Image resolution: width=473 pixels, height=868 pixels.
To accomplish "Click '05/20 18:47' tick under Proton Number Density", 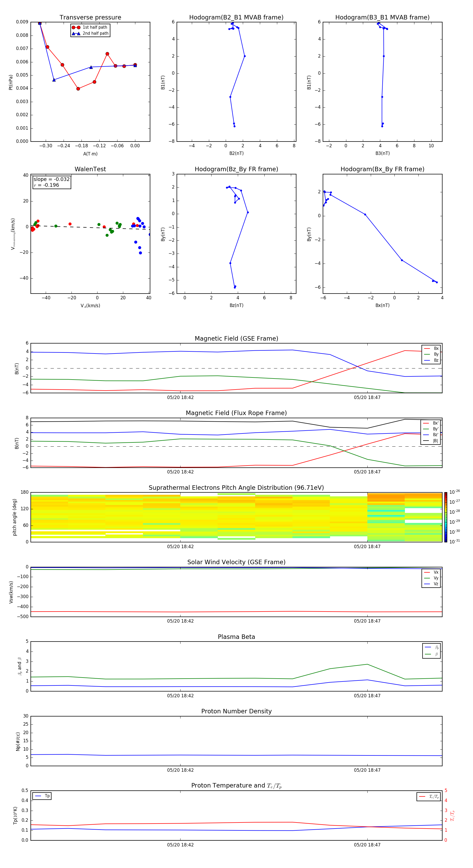I will (367, 770).
